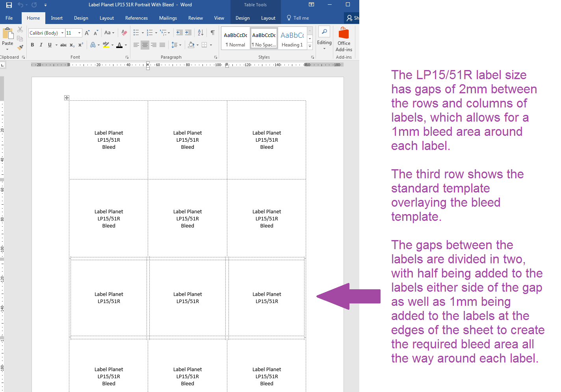Click the table move handle above the labels
The image size is (561, 392).
(x=67, y=98)
